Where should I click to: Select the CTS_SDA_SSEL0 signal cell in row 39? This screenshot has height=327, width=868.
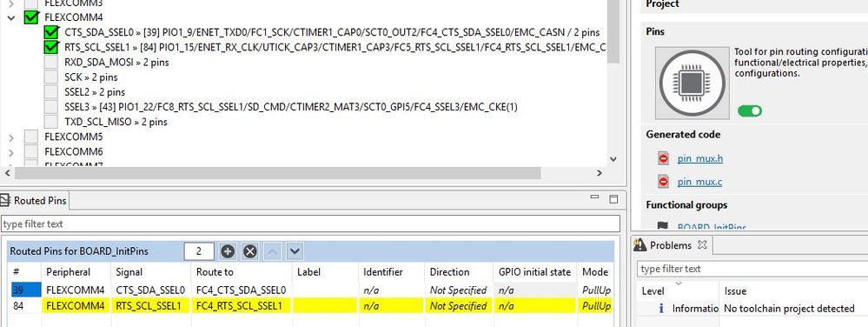[x=150, y=290]
